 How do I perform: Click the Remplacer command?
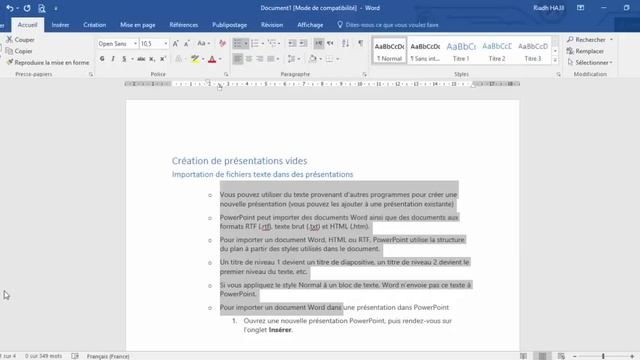point(585,51)
